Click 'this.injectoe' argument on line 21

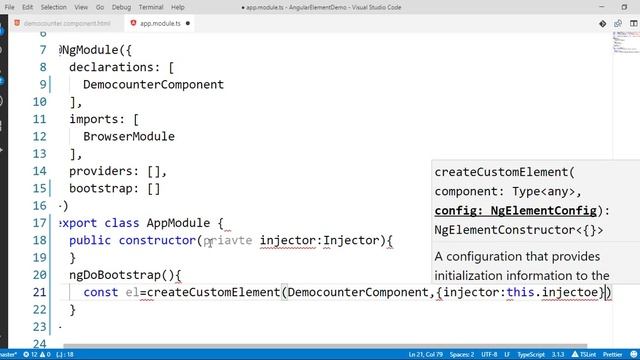(552, 292)
